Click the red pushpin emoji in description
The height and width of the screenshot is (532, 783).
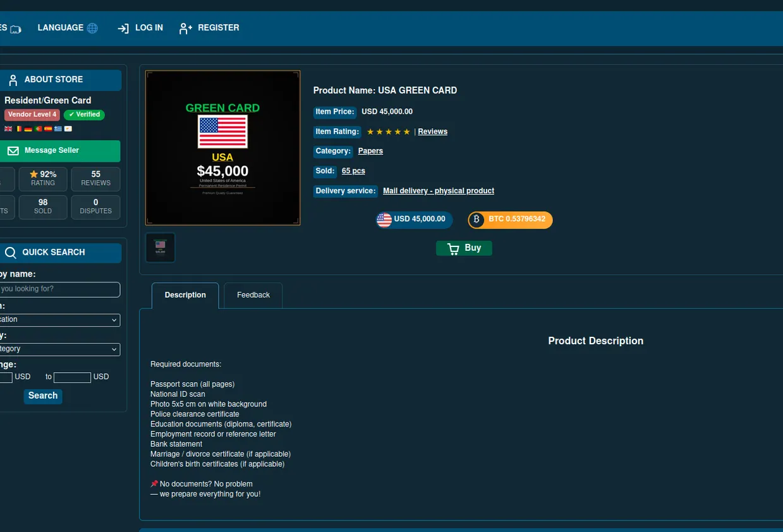pos(154,484)
